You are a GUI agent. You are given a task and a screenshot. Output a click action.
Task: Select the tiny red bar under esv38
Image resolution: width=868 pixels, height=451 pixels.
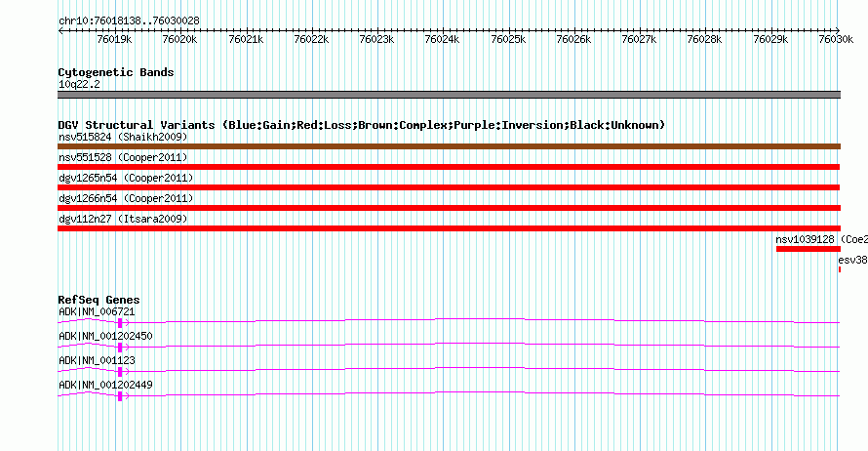(x=840, y=269)
